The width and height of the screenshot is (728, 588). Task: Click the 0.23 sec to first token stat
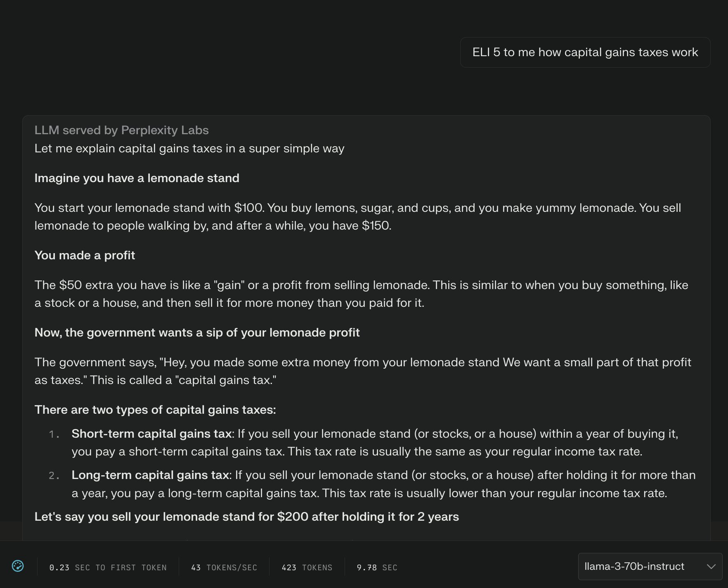[108, 567]
